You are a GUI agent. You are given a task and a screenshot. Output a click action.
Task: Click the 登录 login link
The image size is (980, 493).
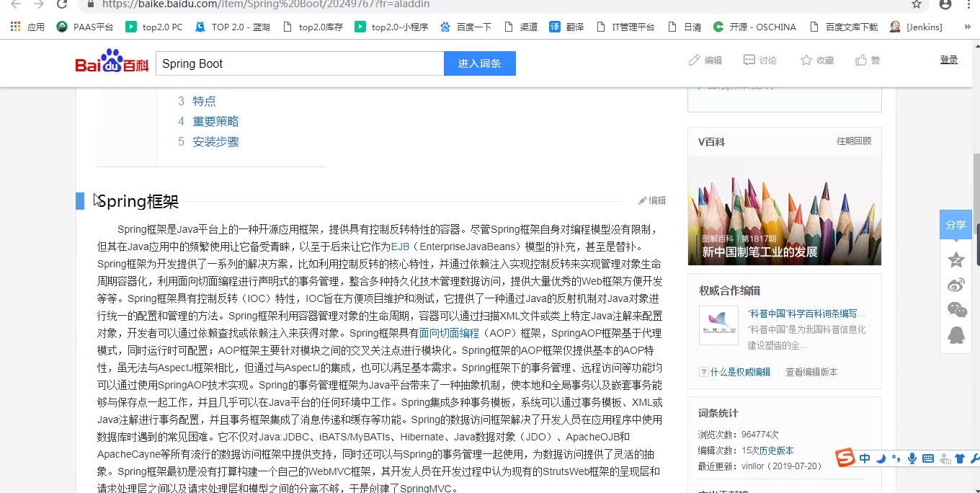pyautogui.click(x=949, y=60)
